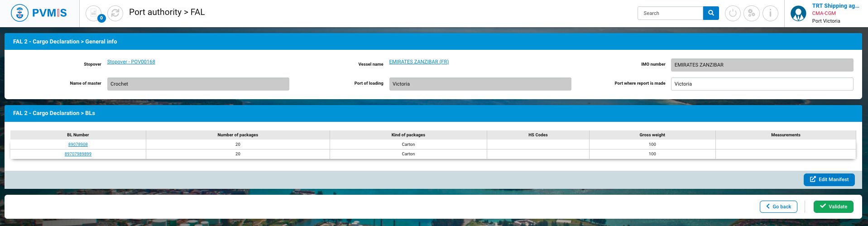Click the TRT Shipping agent name

tap(835, 6)
